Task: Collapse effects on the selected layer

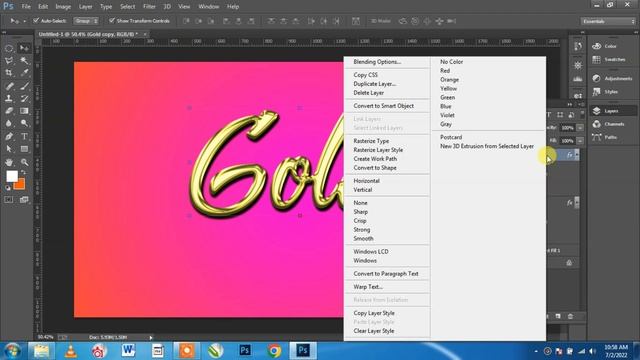Action: tap(577, 155)
